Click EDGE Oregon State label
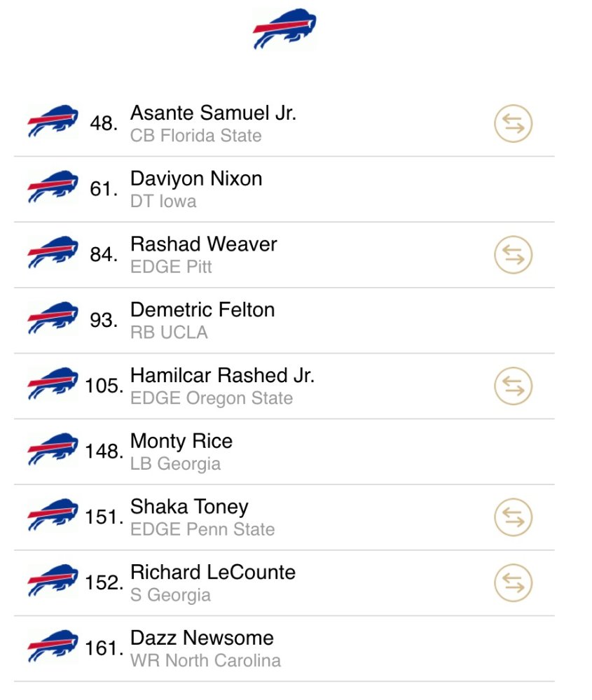Viewport: 592px width, 700px height. pyautogui.click(x=212, y=398)
